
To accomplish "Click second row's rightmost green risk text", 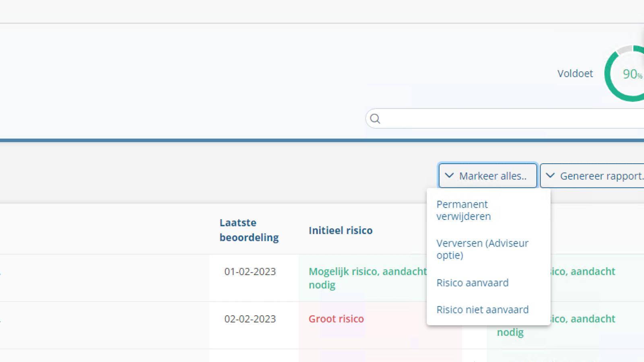I will [x=584, y=319].
